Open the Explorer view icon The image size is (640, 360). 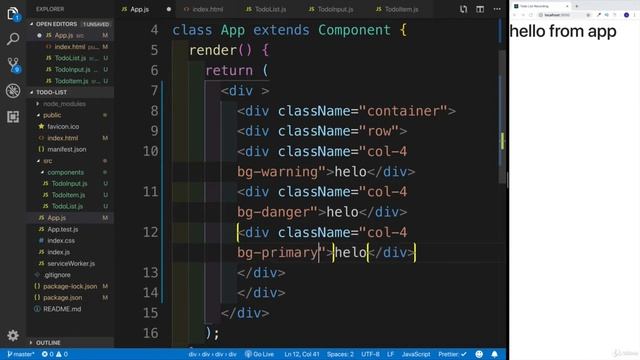pyautogui.click(x=13, y=13)
